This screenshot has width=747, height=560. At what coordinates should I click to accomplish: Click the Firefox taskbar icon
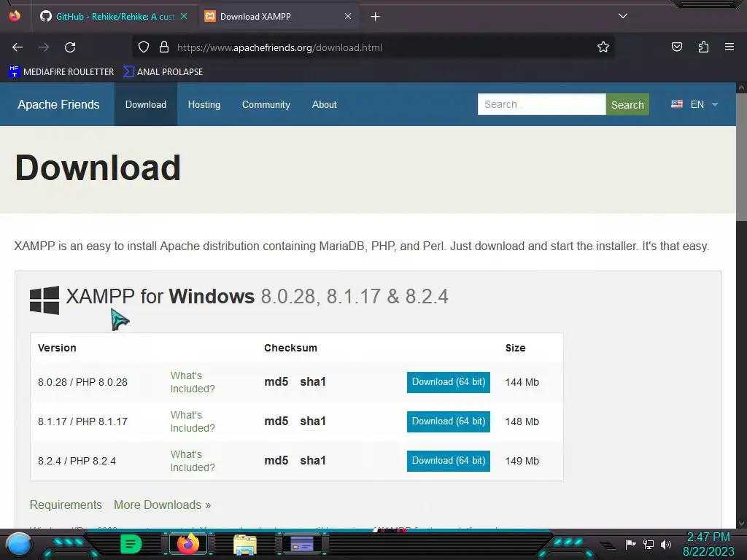[x=187, y=544]
